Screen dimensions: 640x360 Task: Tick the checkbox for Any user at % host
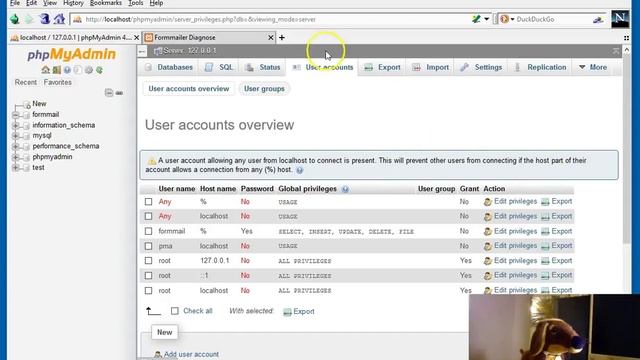coord(149,202)
